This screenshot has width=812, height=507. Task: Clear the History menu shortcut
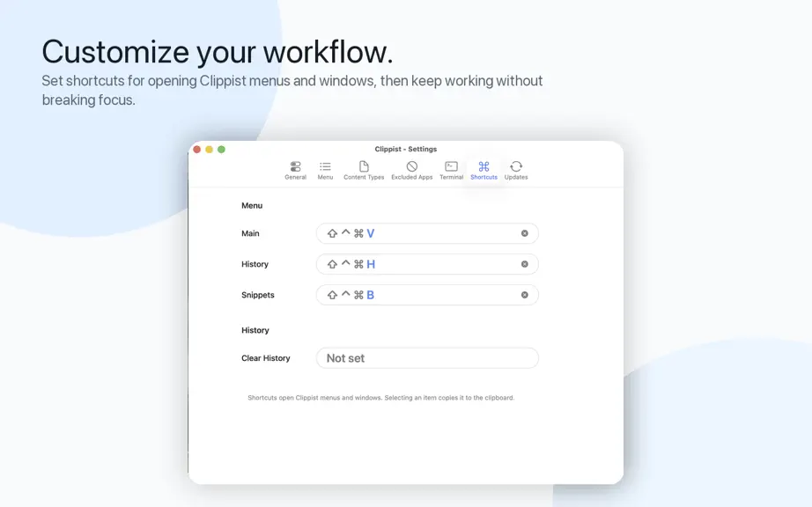[525, 264]
